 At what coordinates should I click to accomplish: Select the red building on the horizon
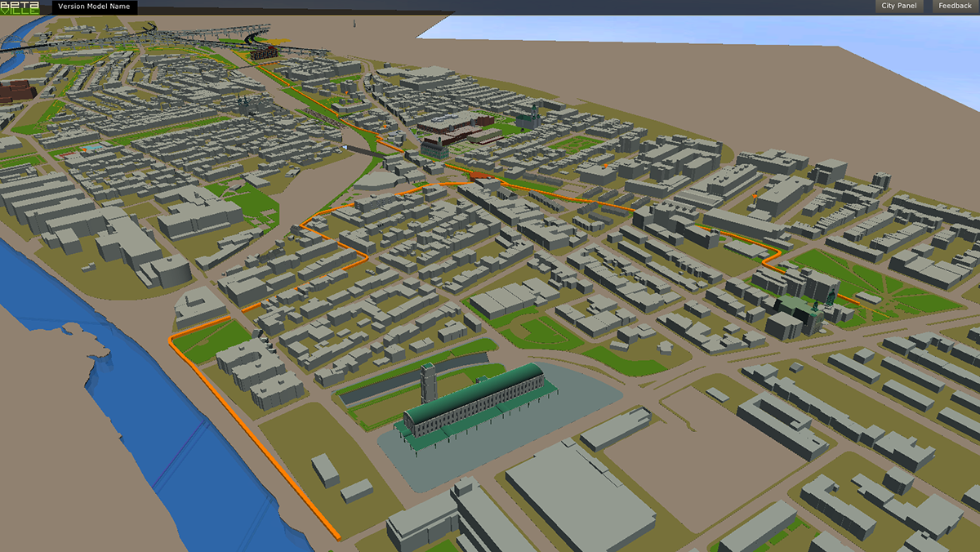coord(261,53)
